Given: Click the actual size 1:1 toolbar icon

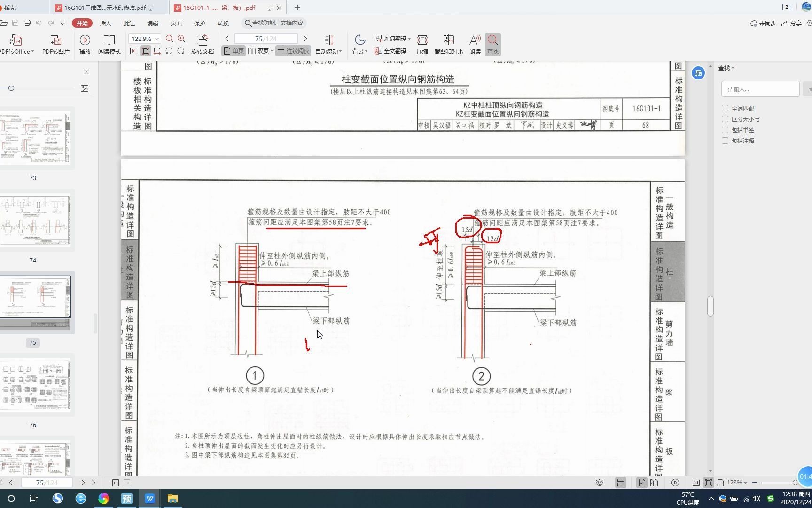Looking at the screenshot, I should point(134,51).
